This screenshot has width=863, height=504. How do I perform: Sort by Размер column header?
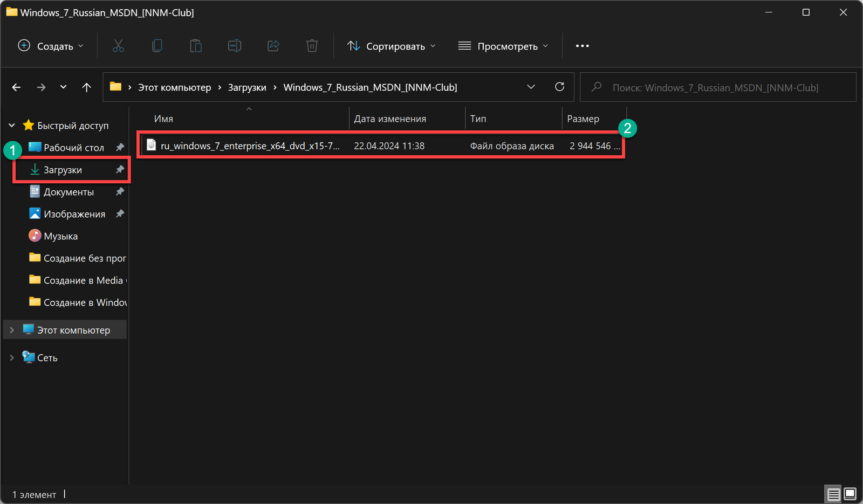tap(583, 119)
